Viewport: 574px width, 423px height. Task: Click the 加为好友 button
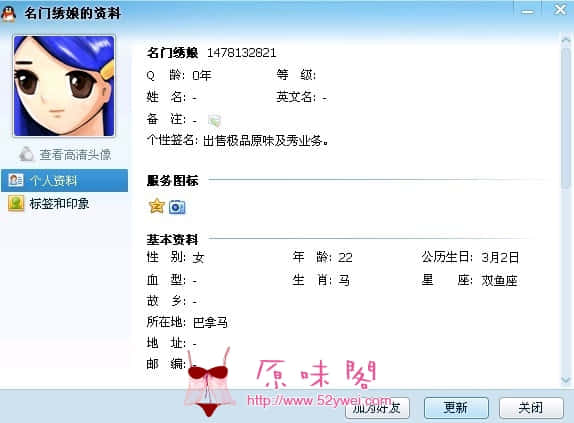click(x=377, y=408)
